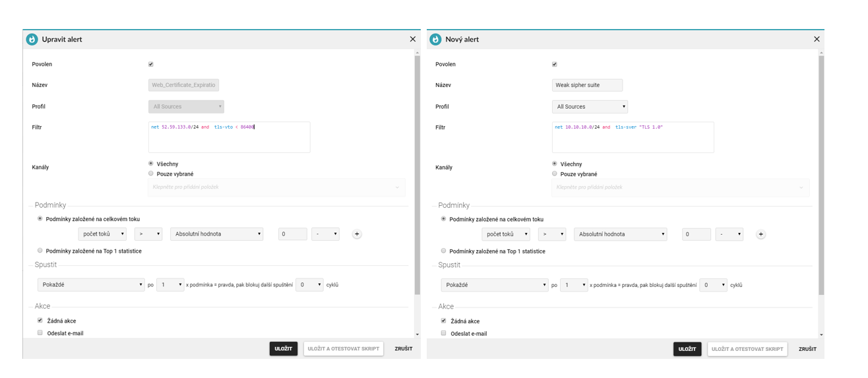Select Top 1 statistice conditions in Nový alert
The height and width of the screenshot is (378, 868).
click(443, 251)
